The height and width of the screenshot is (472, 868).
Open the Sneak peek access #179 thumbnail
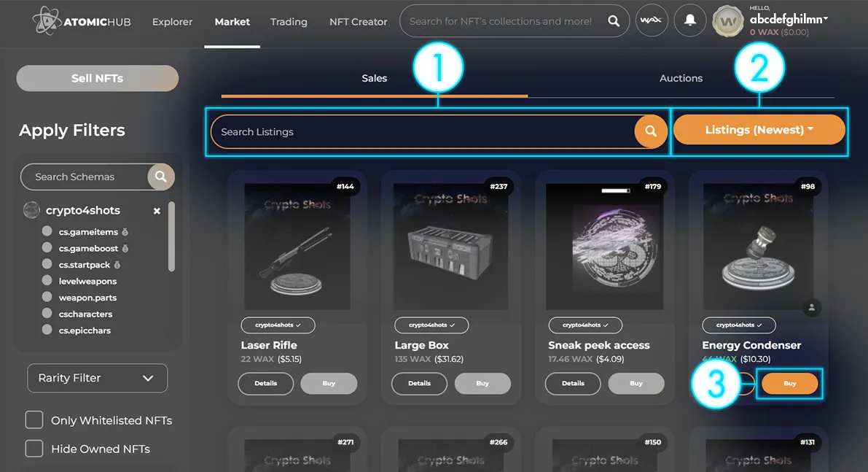(604, 247)
